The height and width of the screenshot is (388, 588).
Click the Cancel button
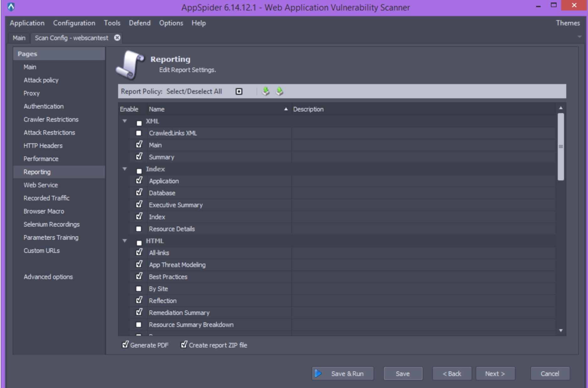[x=550, y=373]
